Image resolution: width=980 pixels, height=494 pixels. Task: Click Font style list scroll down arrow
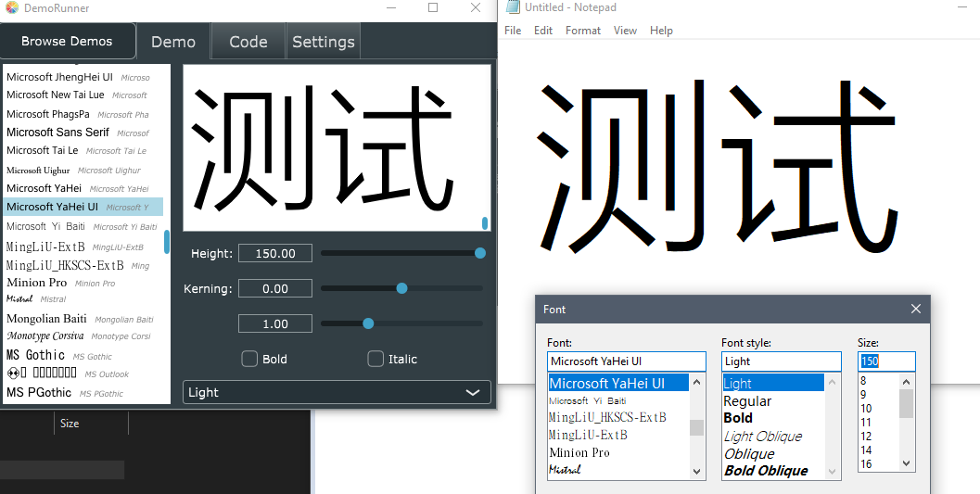pyautogui.click(x=832, y=472)
